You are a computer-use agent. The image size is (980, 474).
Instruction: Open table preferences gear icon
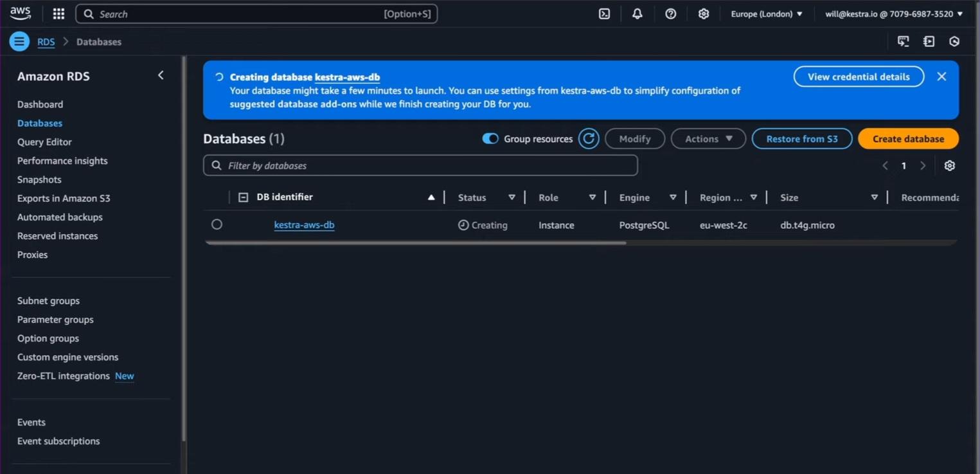click(950, 165)
